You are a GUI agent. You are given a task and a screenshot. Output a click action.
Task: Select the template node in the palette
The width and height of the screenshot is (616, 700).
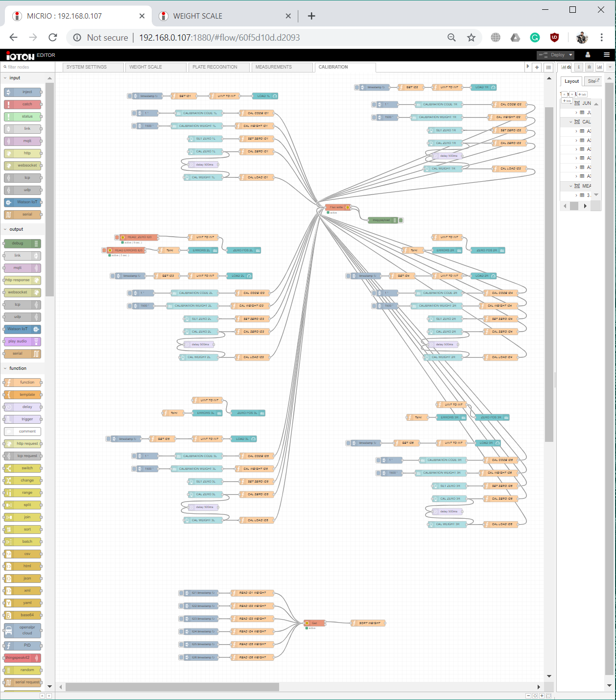pos(23,395)
